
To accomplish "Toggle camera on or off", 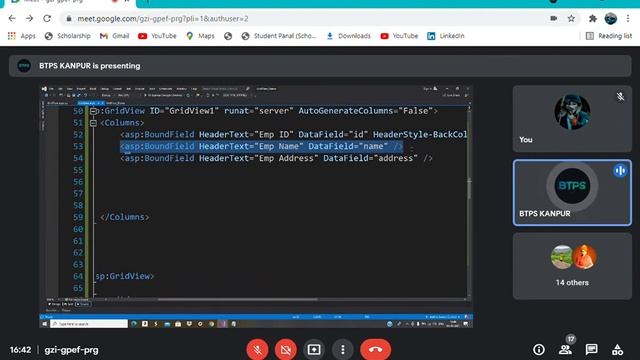I will (x=286, y=349).
